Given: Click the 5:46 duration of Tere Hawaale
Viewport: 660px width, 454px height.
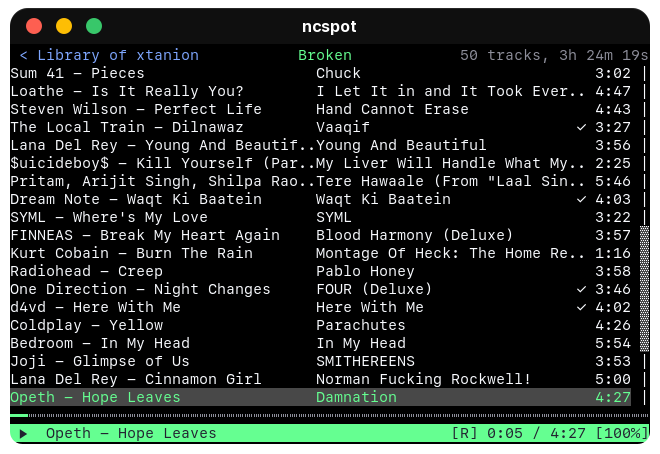Looking at the screenshot, I should [613, 181].
